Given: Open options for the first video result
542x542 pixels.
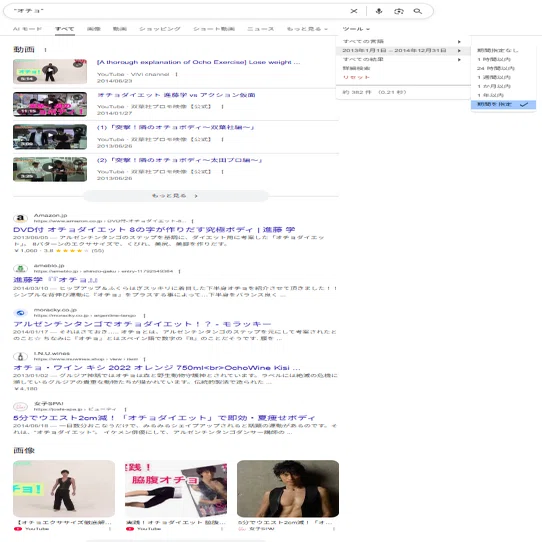Looking at the screenshot, I should tap(176, 74).
